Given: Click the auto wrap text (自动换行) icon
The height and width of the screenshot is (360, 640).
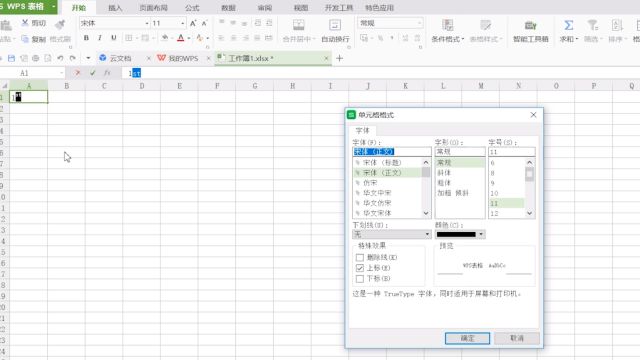Looking at the screenshot, I should tap(335, 25).
